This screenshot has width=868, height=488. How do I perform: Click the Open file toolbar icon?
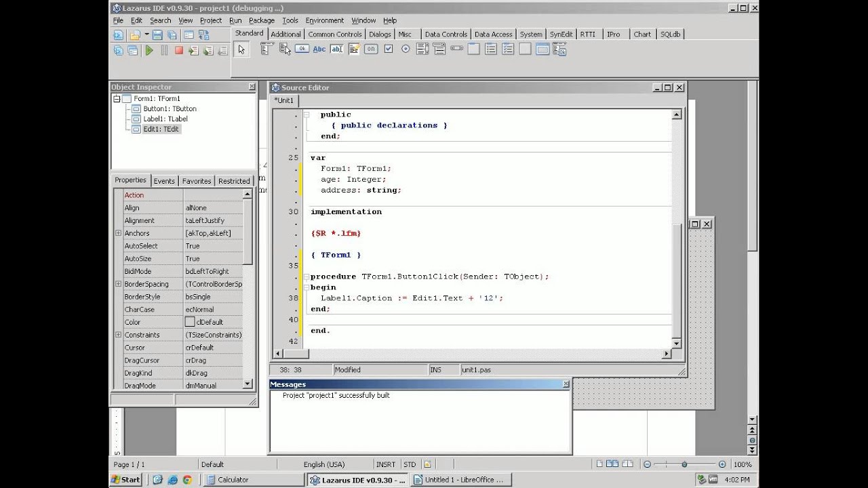(x=135, y=35)
